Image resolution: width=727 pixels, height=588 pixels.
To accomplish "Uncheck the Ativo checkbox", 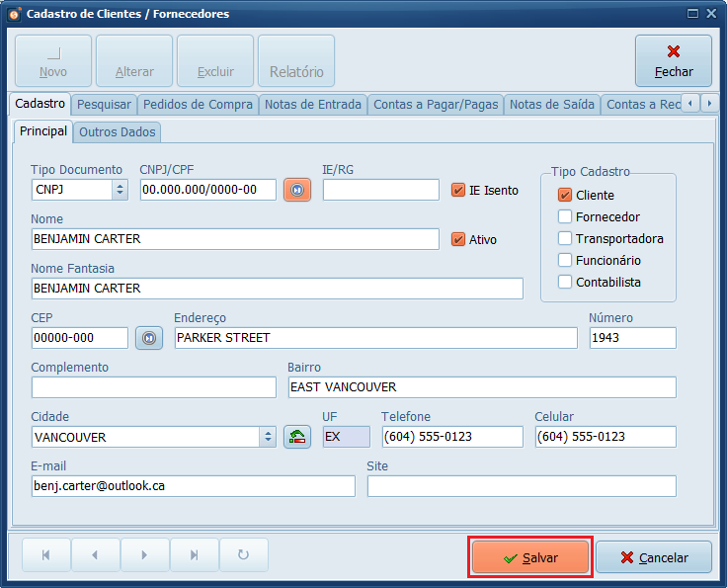I will point(458,239).
